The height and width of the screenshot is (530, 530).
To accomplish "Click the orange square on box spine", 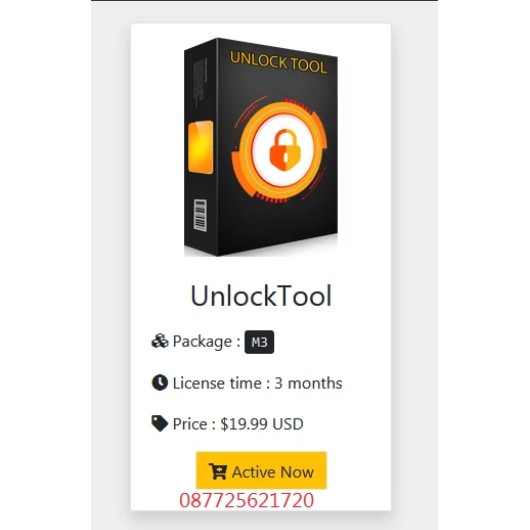I will tap(200, 147).
